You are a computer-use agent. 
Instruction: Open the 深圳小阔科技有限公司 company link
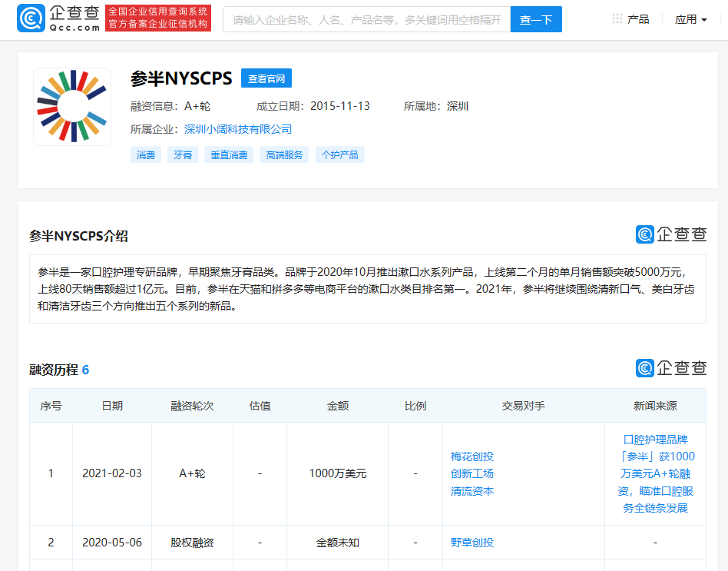238,129
